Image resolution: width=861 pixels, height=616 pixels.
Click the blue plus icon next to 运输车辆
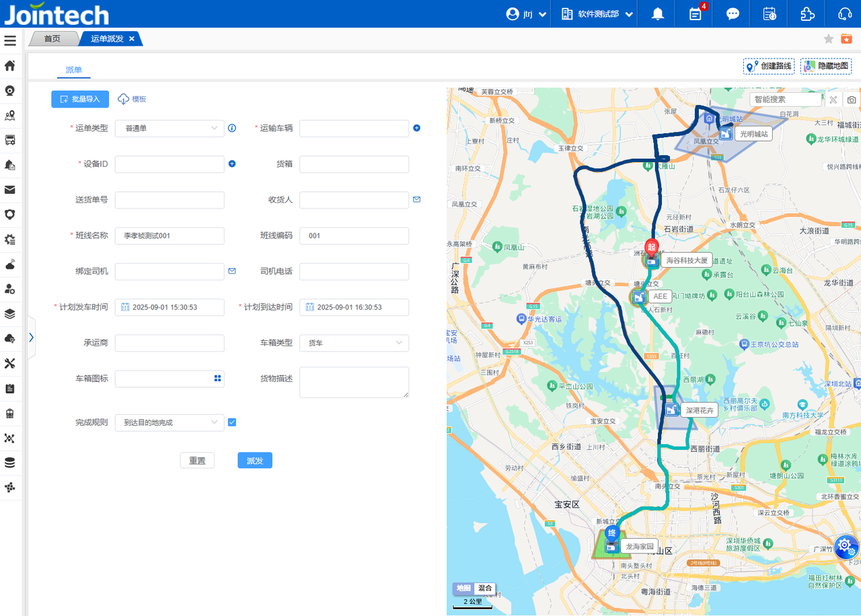coord(416,128)
